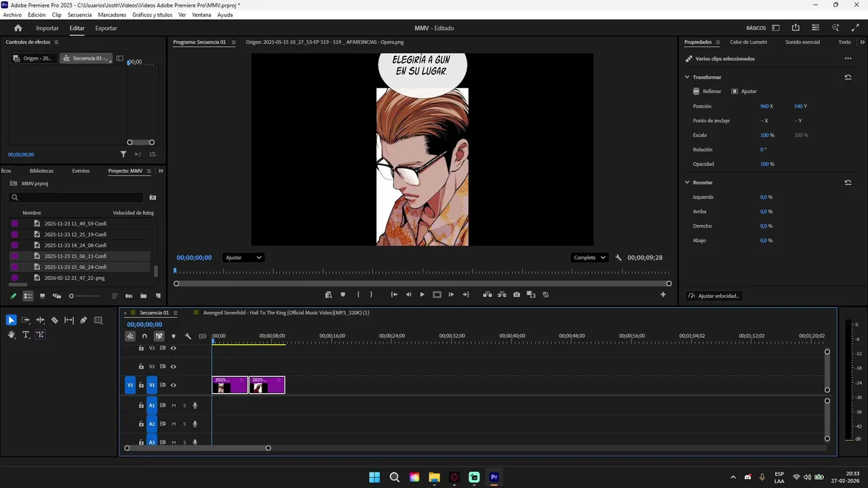Open the Opera browser on taskbar

pyautogui.click(x=454, y=477)
